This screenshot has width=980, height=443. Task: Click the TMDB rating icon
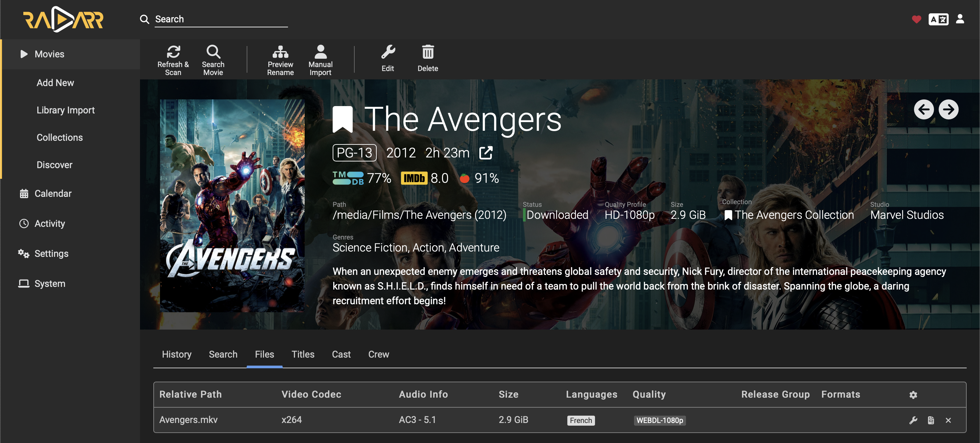tap(348, 178)
